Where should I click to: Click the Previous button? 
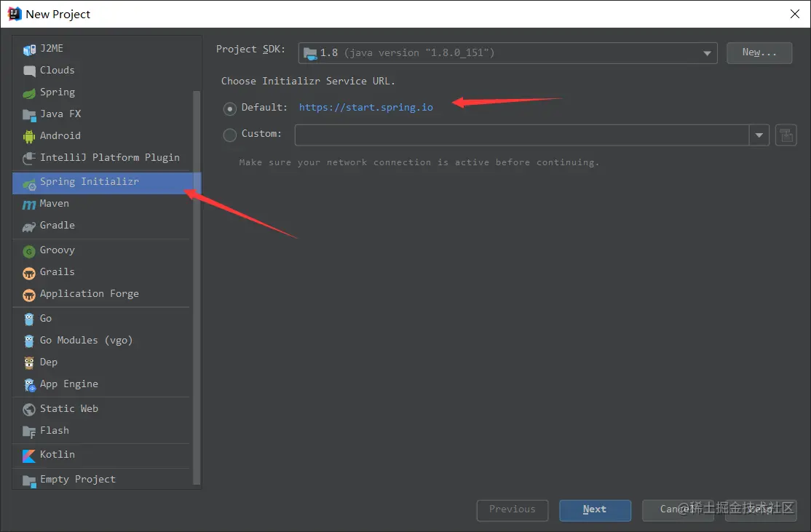coord(512,509)
